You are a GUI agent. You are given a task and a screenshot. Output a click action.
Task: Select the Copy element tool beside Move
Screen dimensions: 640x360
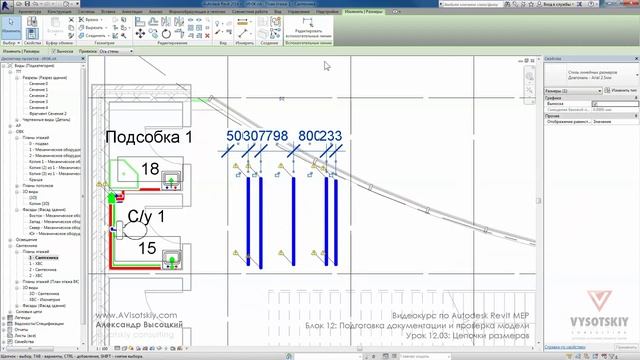click(x=153, y=33)
